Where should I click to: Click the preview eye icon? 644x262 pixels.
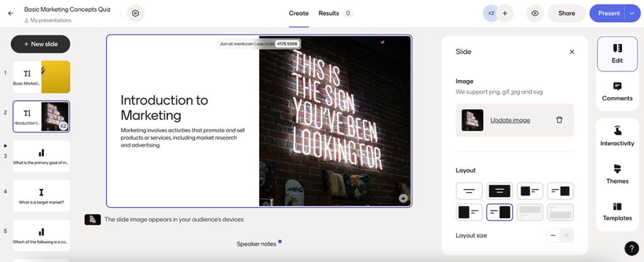pos(535,13)
